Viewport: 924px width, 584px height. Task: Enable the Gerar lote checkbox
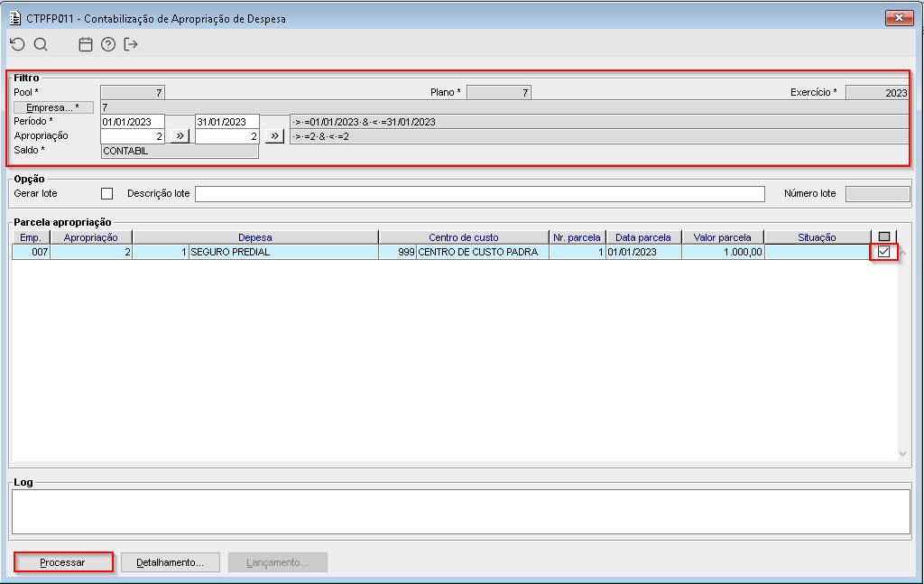[106, 193]
